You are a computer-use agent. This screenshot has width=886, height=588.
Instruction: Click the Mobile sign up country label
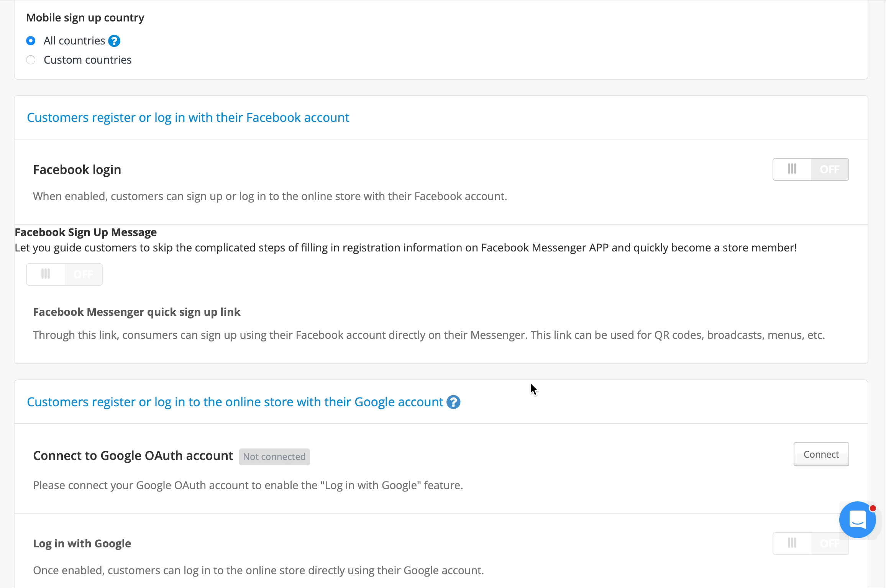(x=85, y=18)
